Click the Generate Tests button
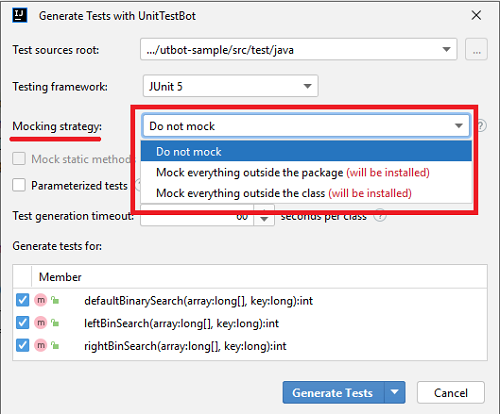The image size is (500, 414). point(333,392)
